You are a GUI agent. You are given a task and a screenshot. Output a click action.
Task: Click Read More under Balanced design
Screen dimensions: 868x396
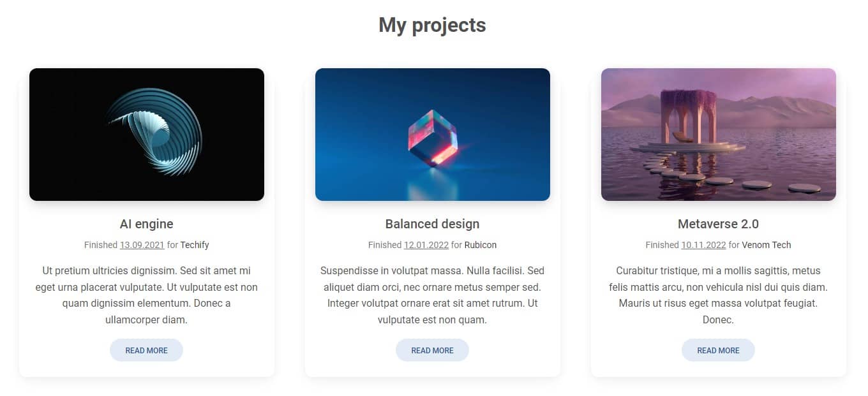(432, 350)
